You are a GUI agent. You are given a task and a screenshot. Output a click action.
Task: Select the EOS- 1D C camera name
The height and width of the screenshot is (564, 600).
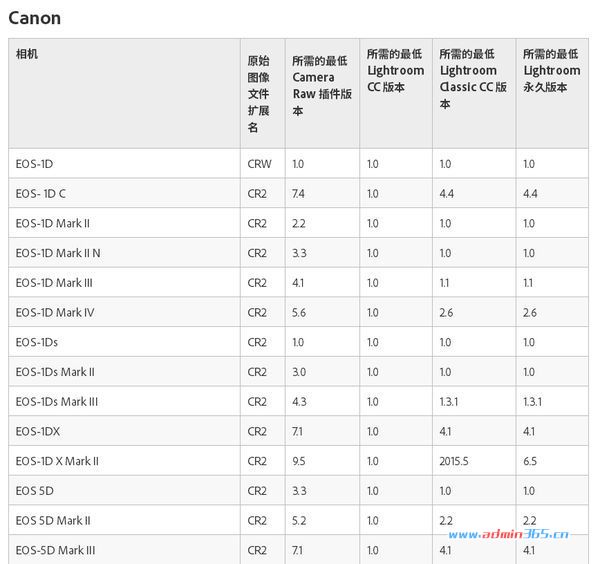tap(41, 194)
